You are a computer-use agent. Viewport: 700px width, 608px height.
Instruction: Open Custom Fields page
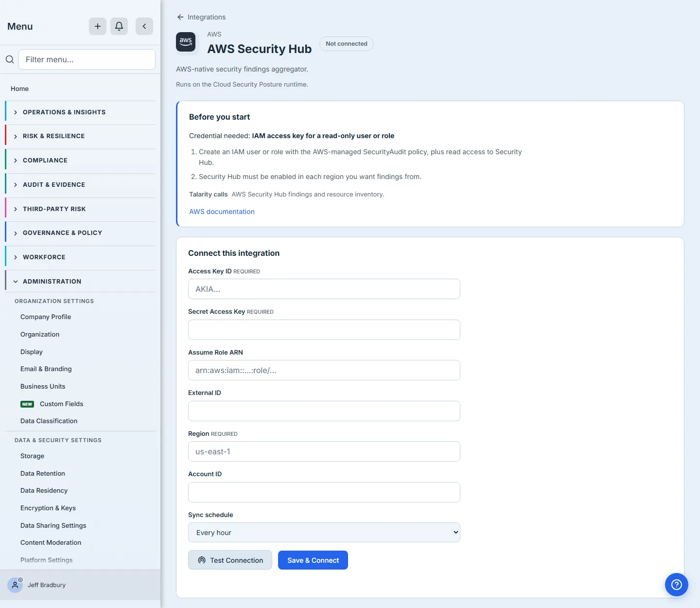coord(62,404)
